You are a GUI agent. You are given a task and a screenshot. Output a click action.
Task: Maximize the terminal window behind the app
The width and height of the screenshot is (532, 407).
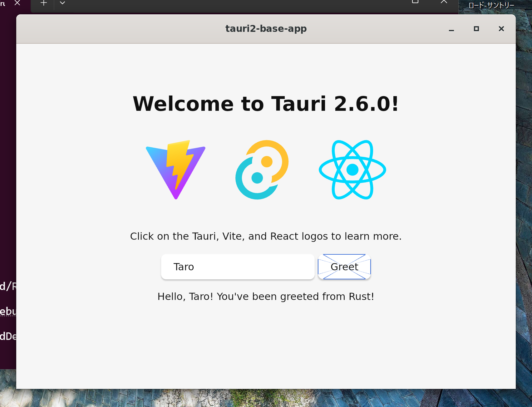[x=415, y=2]
